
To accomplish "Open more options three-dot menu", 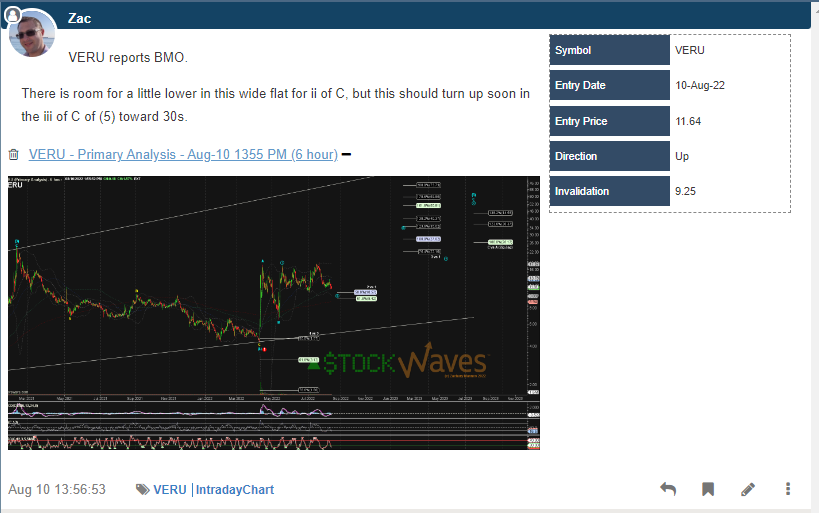I will pyautogui.click(x=788, y=489).
